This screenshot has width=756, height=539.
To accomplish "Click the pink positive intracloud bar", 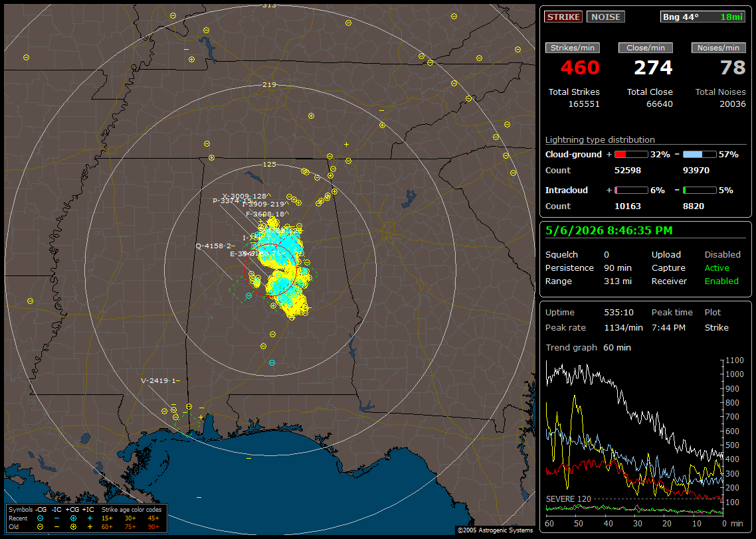I will coord(631,191).
